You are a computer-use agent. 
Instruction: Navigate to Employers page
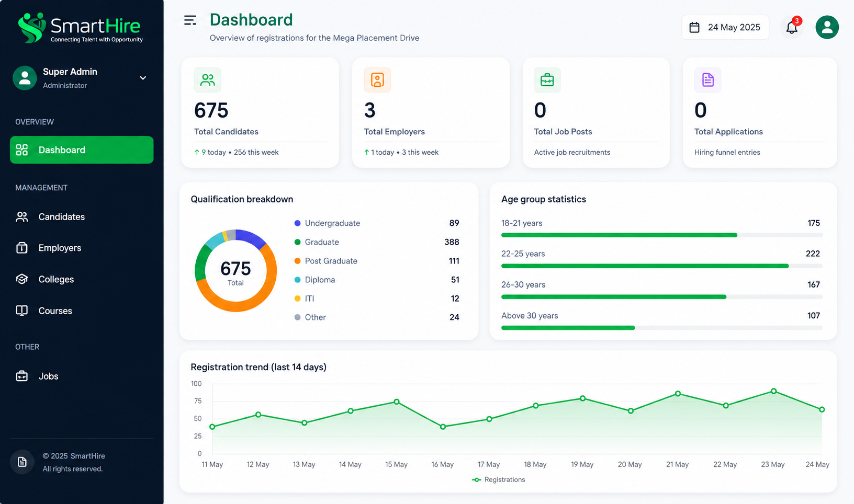pyautogui.click(x=82, y=248)
